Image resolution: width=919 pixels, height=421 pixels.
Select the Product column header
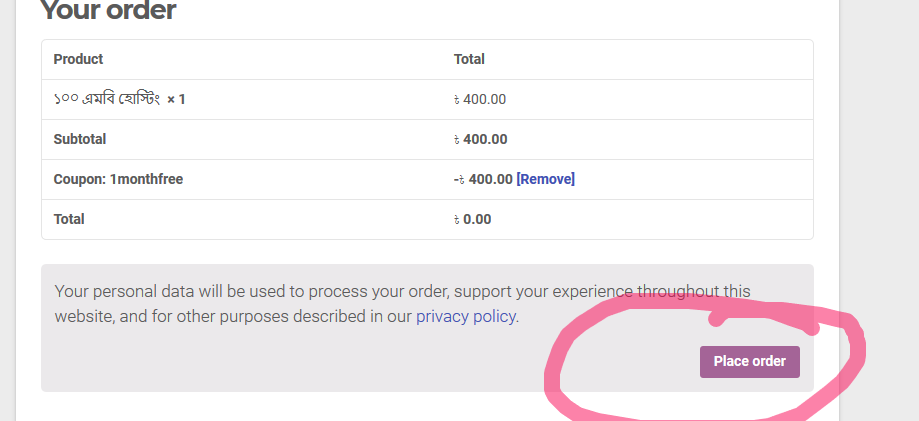[78, 59]
